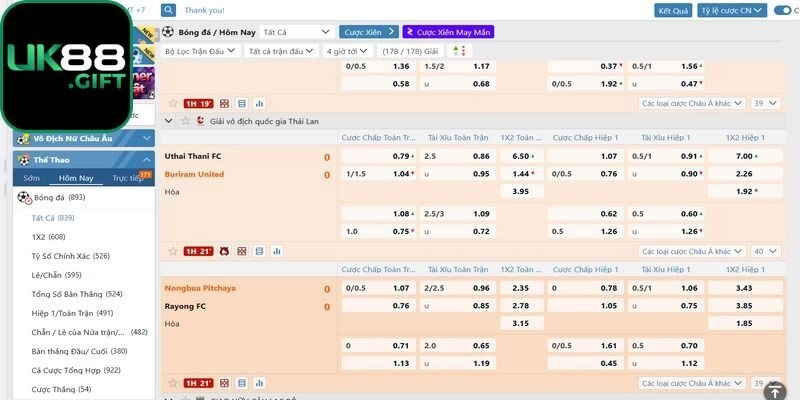800x400 pixels.
Task: Click the Thai league flag icon
Action: pyautogui.click(x=199, y=120)
